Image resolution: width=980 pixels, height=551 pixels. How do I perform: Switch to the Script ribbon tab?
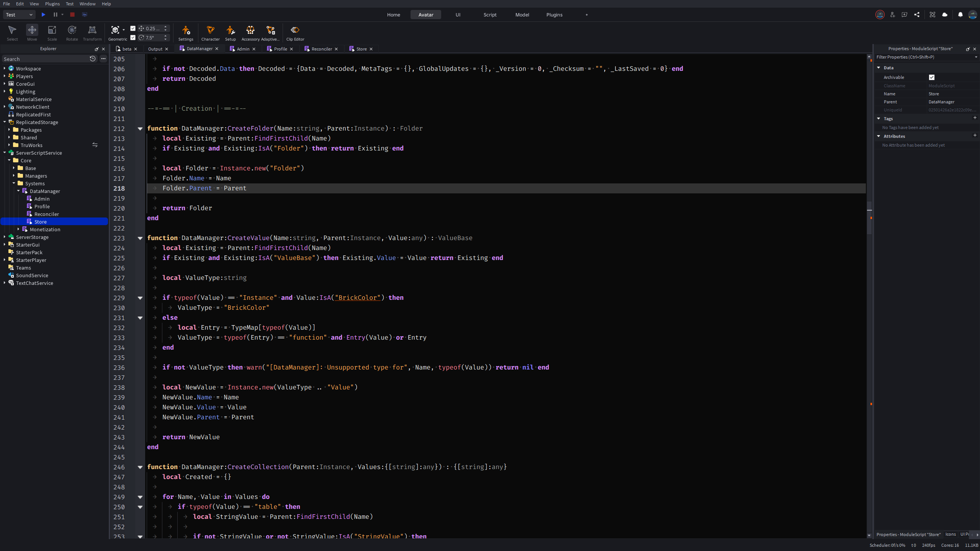click(x=490, y=15)
